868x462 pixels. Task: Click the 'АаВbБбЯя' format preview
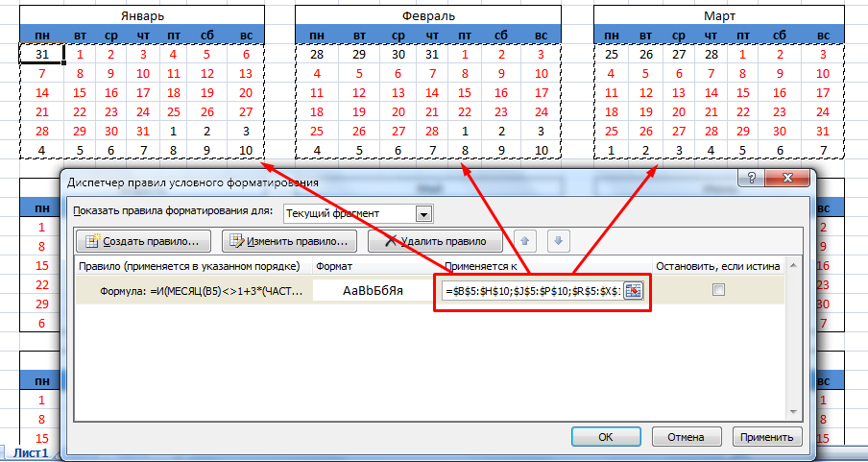coord(373,290)
